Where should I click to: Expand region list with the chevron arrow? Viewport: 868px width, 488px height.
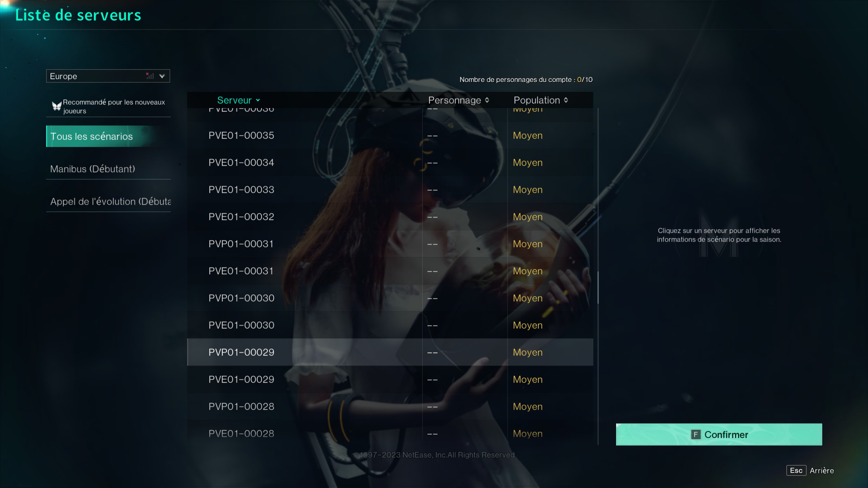click(162, 76)
